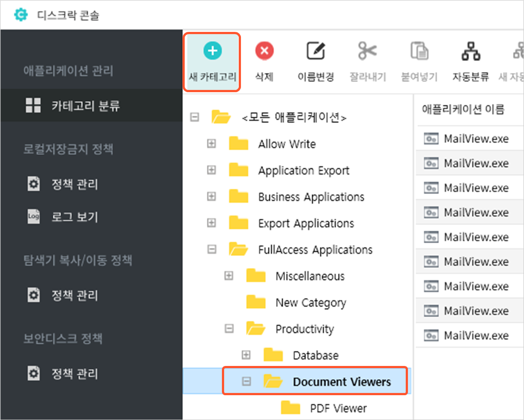524x420 pixels.
Task: Click the 자동분류 (auto-classify) hierarchy icon
Action: click(x=470, y=51)
